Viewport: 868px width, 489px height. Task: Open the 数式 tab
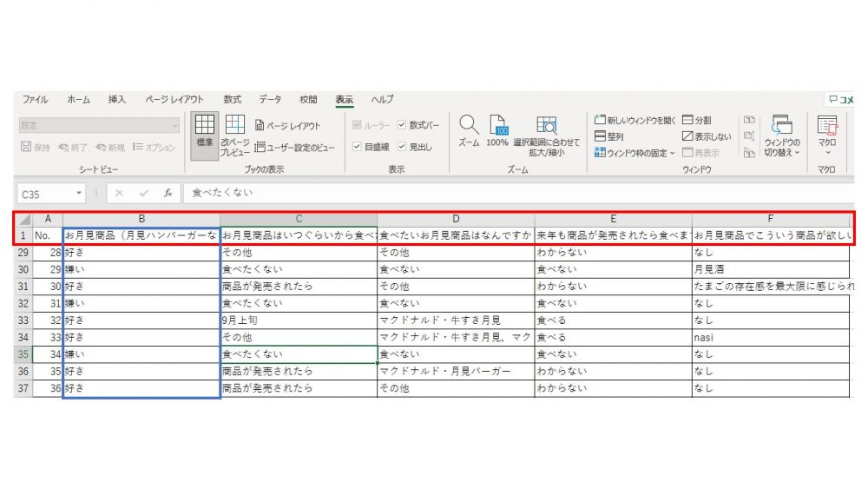(232, 100)
